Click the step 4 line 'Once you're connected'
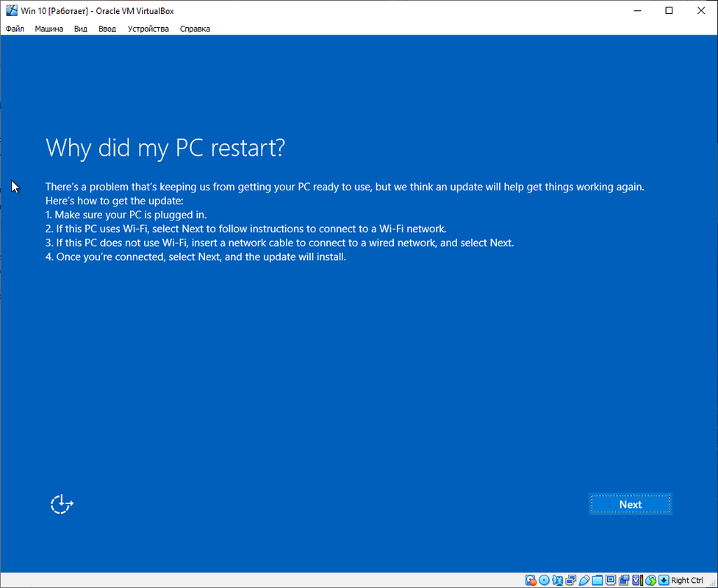 pyautogui.click(x=195, y=257)
